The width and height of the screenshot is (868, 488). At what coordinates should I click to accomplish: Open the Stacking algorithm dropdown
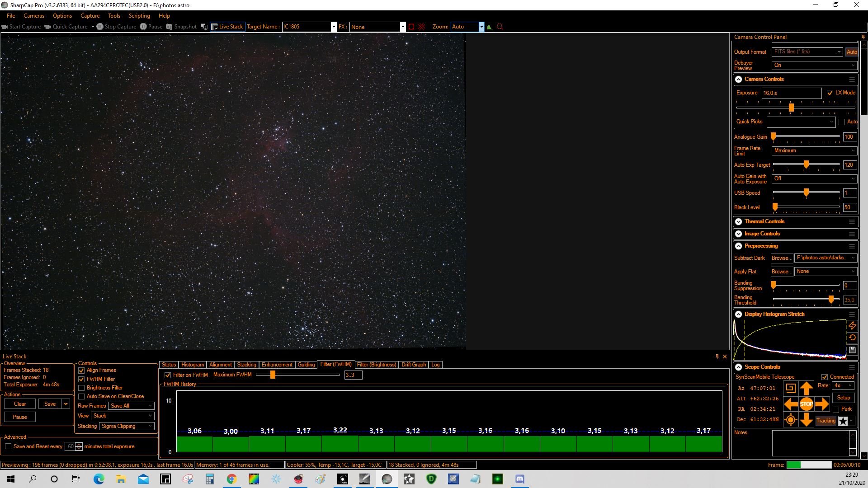[x=127, y=426]
